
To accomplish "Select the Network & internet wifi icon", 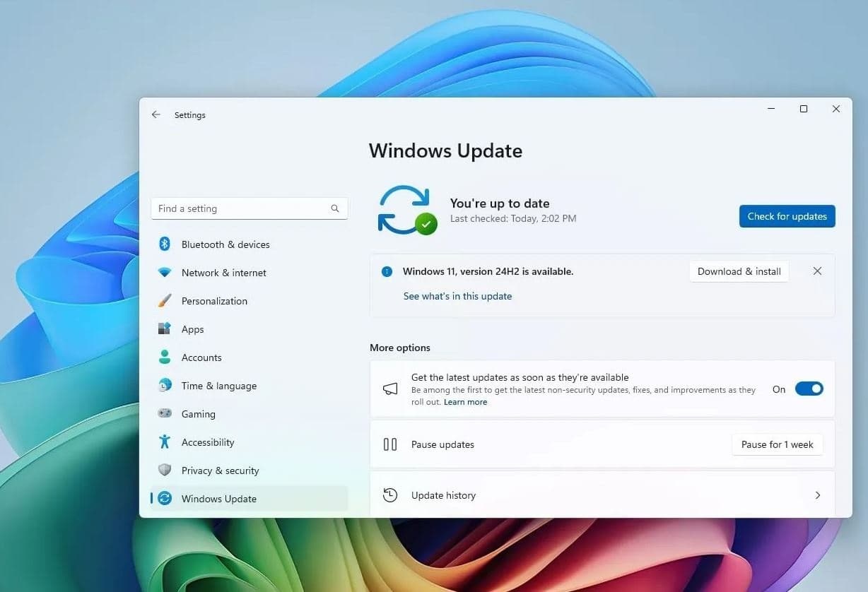I will (x=165, y=273).
